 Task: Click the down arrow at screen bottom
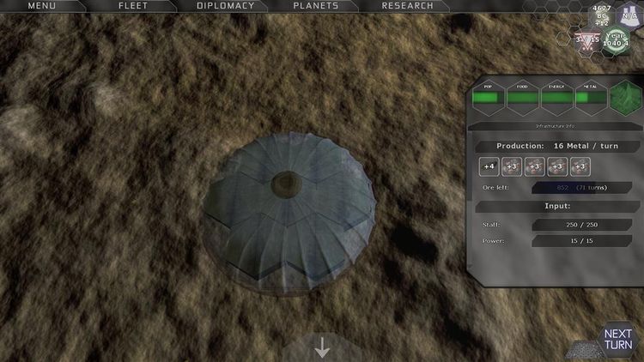point(322,348)
